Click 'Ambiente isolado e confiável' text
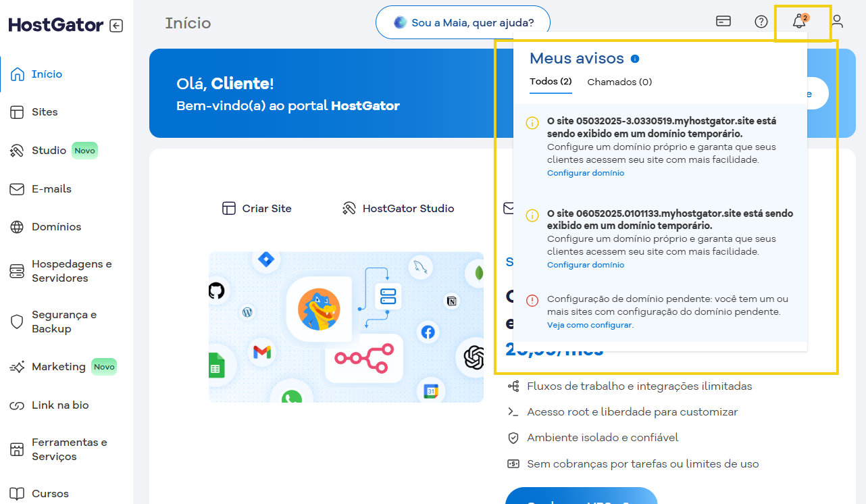Viewport: 866px width, 504px height. (x=603, y=438)
